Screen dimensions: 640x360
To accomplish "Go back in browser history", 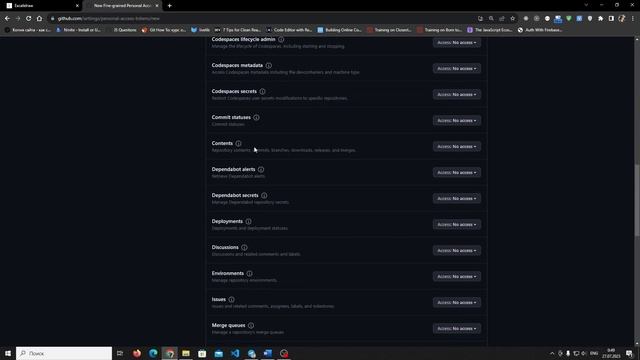I will [7, 18].
